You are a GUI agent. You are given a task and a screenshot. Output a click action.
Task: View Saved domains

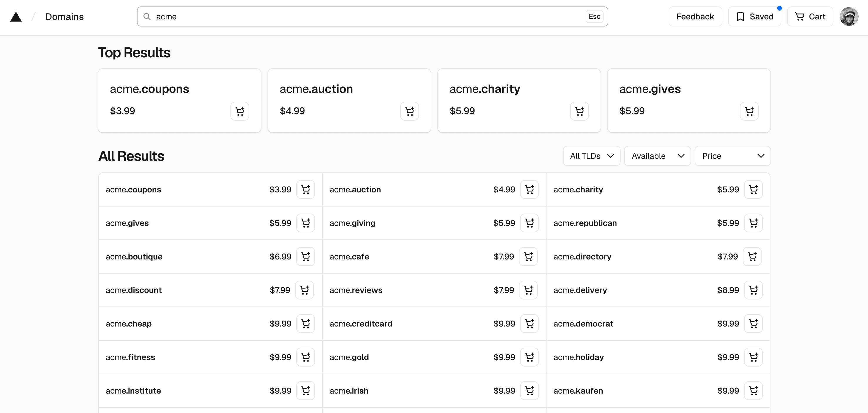click(x=755, y=16)
